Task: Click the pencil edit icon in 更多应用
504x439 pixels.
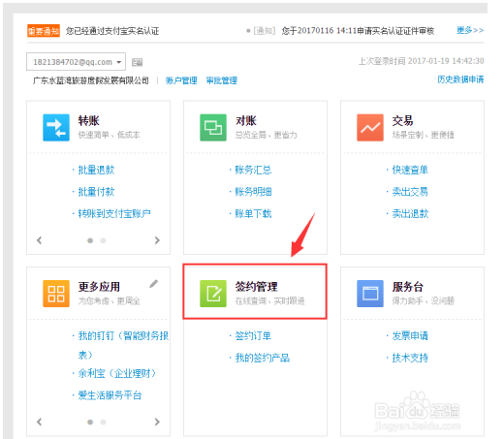Action: (154, 284)
